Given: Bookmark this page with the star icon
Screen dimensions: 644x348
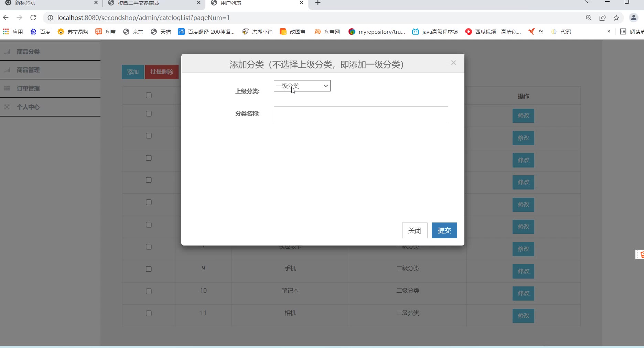Looking at the screenshot, I should 616,18.
